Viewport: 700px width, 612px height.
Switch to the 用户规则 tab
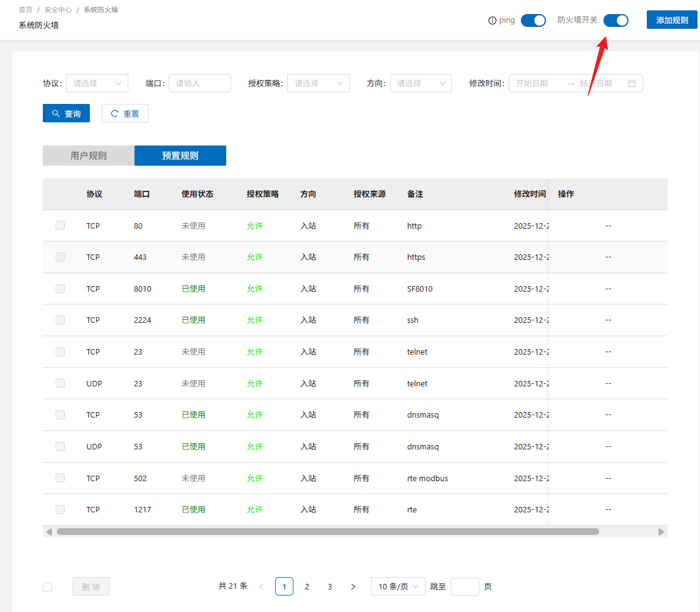(89, 156)
